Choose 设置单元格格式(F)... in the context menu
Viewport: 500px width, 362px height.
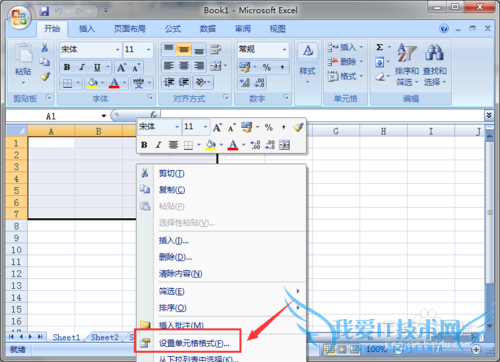221,343
